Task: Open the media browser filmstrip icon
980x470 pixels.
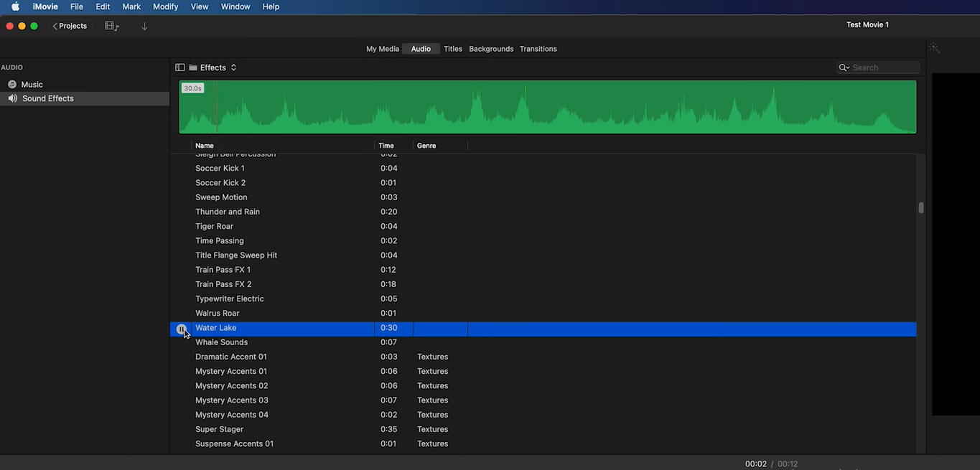Action: [x=112, y=26]
